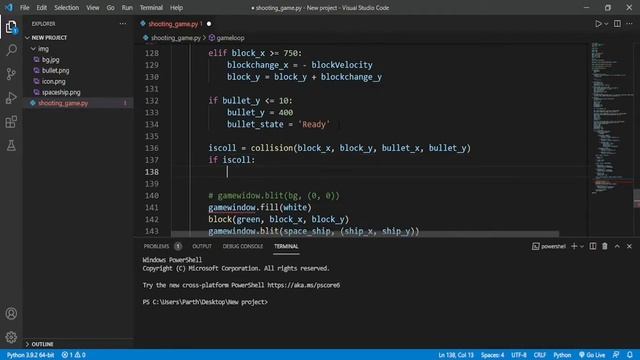The image size is (640, 360).
Task: Open the launch profile dropdown beside plus
Action: pos(582,246)
